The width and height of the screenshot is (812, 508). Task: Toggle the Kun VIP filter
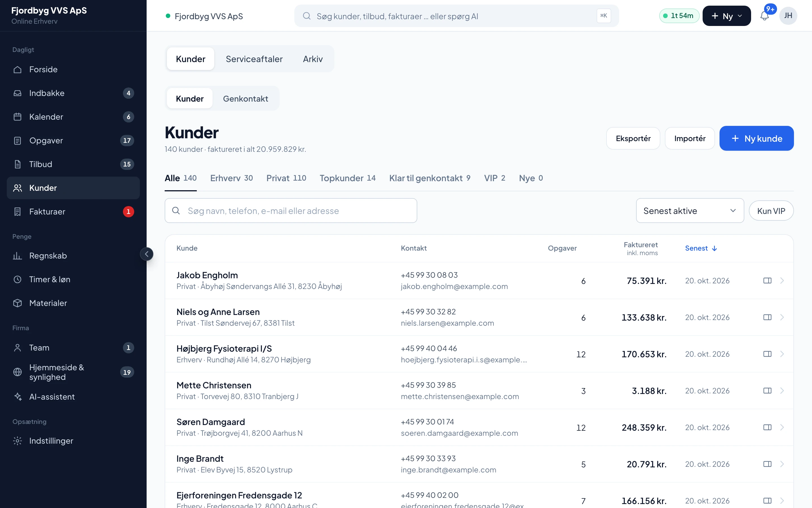coord(771,211)
